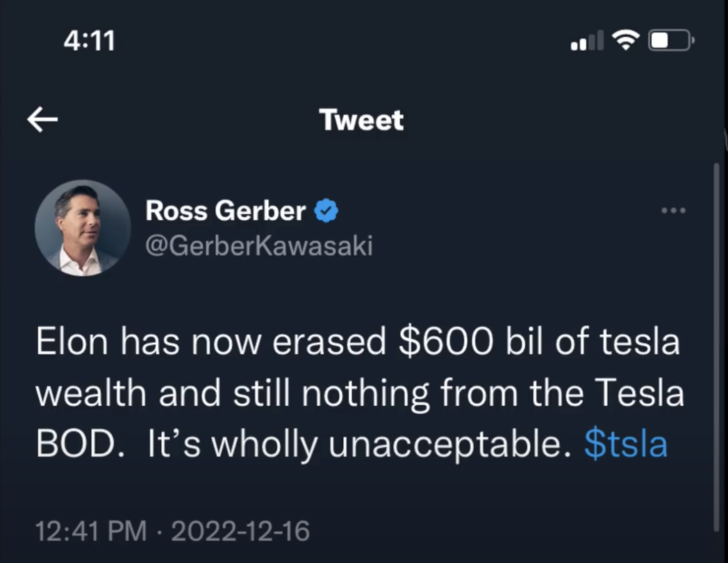Click the scrollbar on the right edge
This screenshot has height=563, width=728.
point(716,348)
